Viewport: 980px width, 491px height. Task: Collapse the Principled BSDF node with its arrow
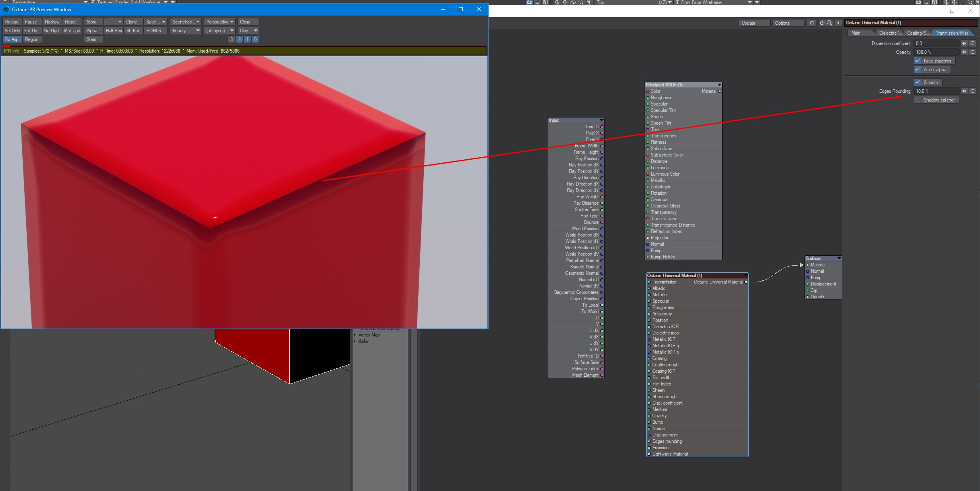click(719, 85)
